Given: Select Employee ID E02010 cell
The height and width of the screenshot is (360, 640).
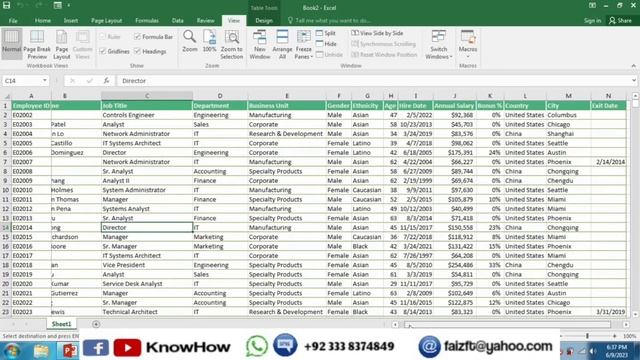Looking at the screenshot, I should click(31, 190).
